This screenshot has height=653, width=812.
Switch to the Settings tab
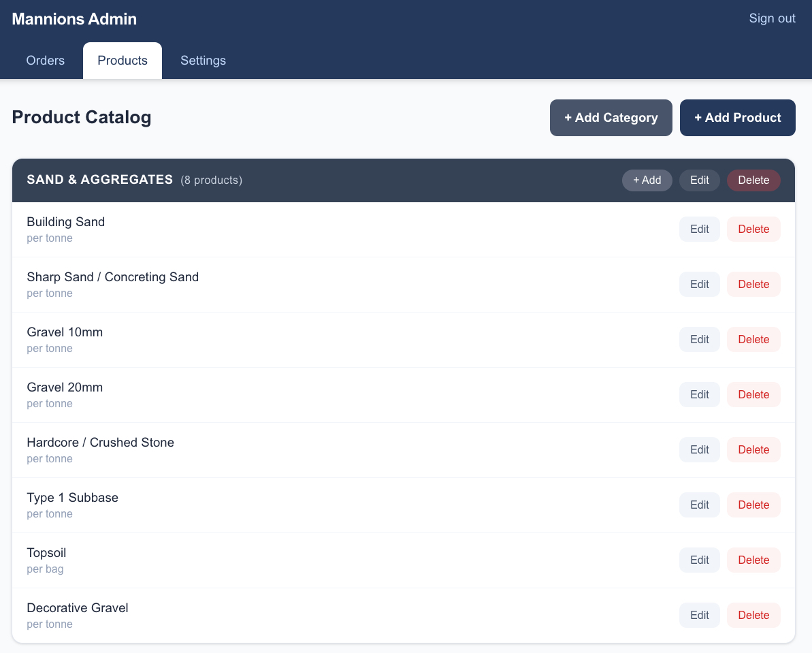[203, 61]
